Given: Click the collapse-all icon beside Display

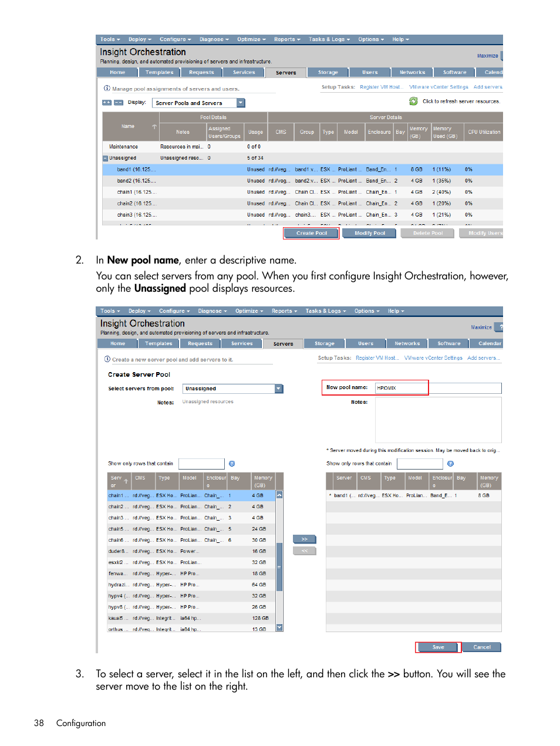Looking at the screenshot, I should coord(119,102).
